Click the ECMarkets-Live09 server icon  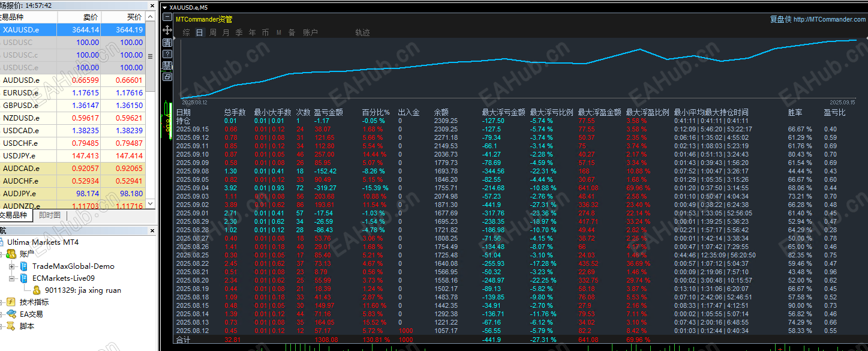pyautogui.click(x=25, y=278)
